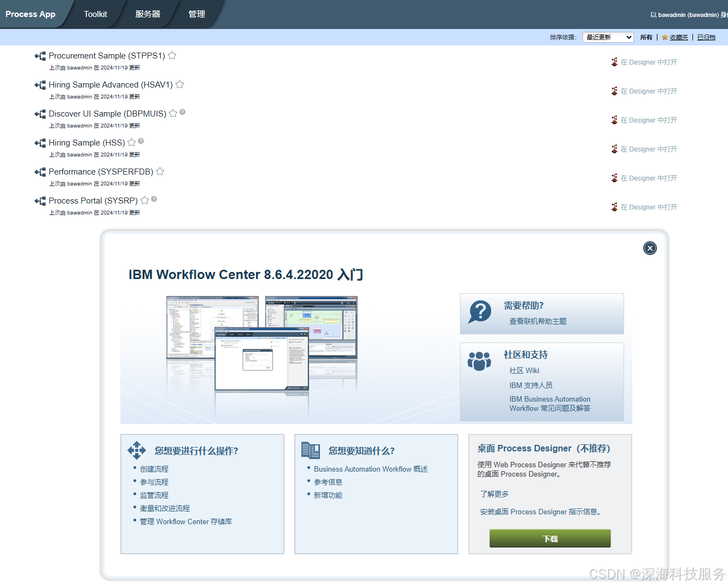Switch to the 服务器 tab

(148, 14)
